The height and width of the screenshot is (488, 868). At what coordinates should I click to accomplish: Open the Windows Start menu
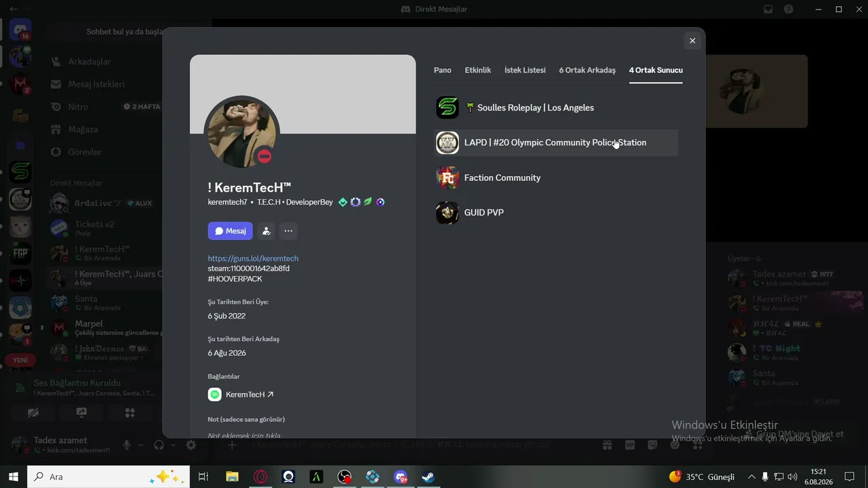14,476
